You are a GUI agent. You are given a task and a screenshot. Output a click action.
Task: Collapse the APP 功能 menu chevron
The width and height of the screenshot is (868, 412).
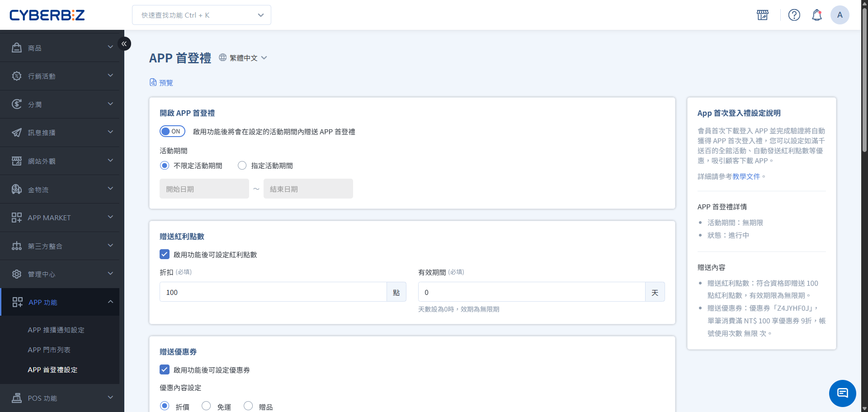[110, 301]
